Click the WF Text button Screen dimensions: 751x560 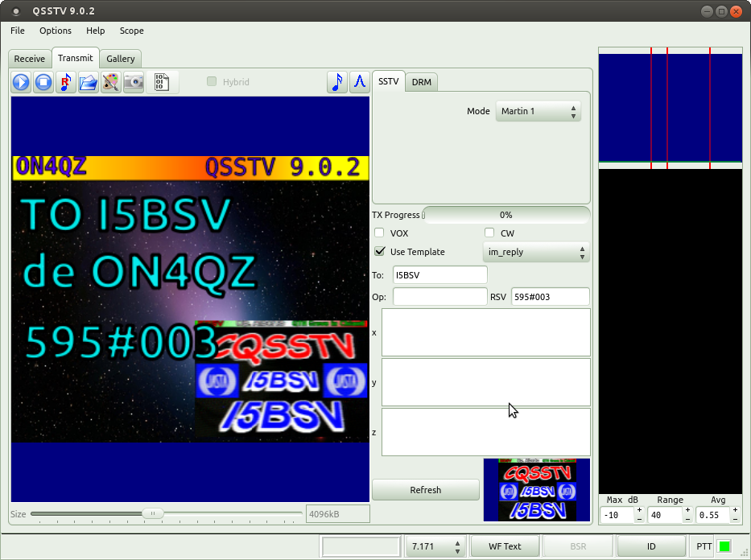tap(505, 546)
